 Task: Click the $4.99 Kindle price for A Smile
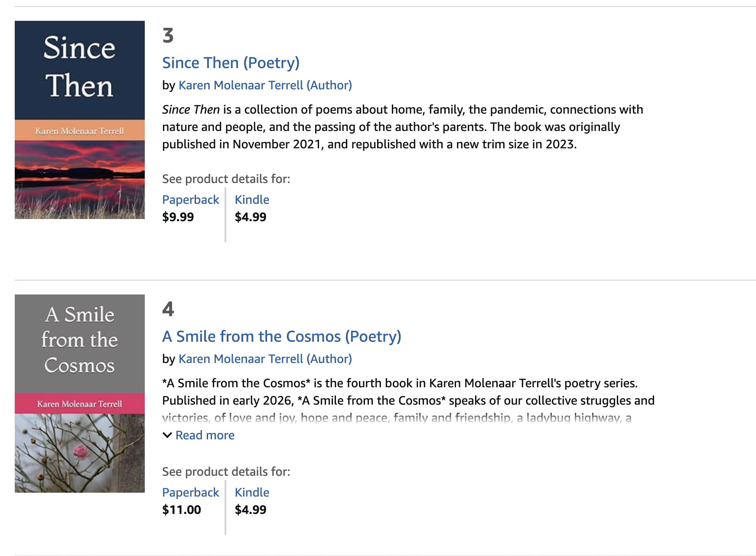coord(251,510)
